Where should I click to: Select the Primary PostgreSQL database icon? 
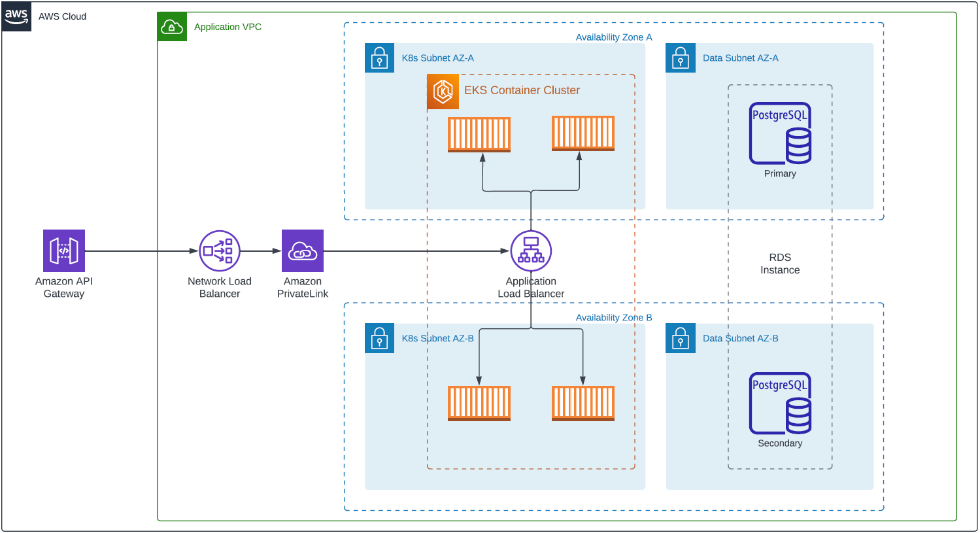click(781, 133)
